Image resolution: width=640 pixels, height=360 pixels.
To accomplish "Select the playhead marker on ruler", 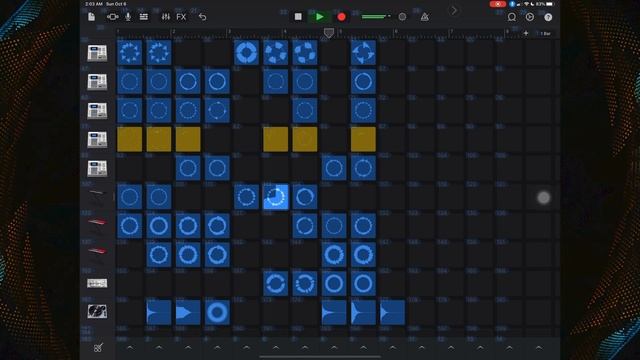I will tap(329, 33).
